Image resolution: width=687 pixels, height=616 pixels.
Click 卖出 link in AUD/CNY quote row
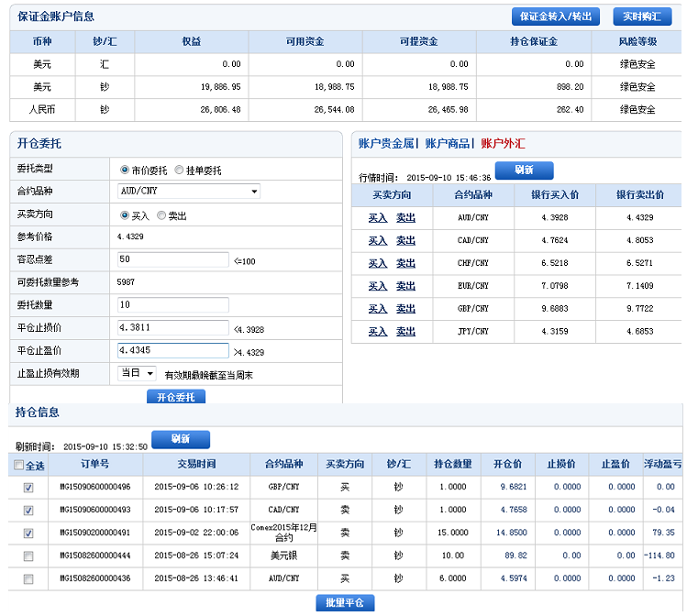[405, 217]
